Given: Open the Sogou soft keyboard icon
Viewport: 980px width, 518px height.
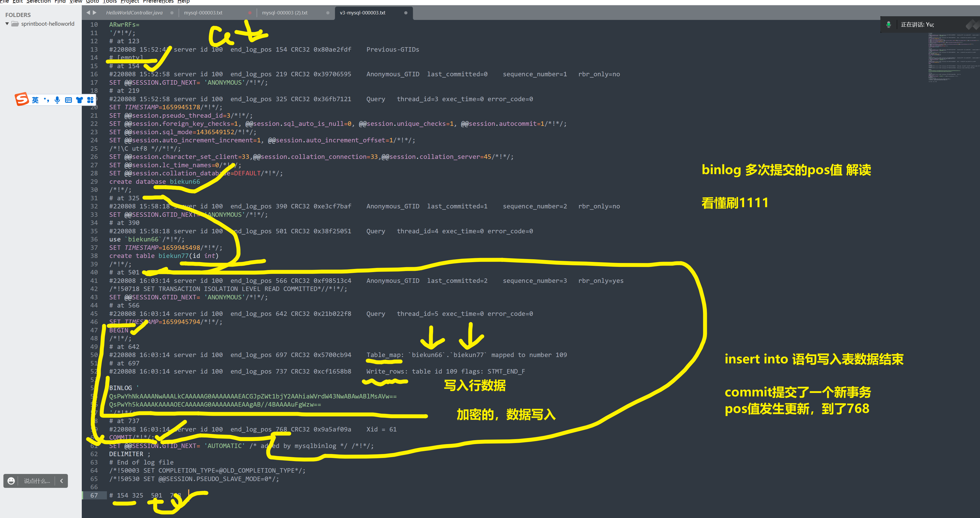Looking at the screenshot, I should tap(68, 100).
